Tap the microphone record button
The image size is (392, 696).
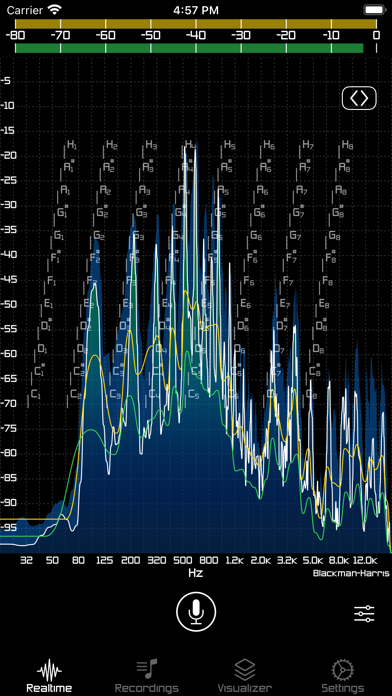[x=196, y=612]
